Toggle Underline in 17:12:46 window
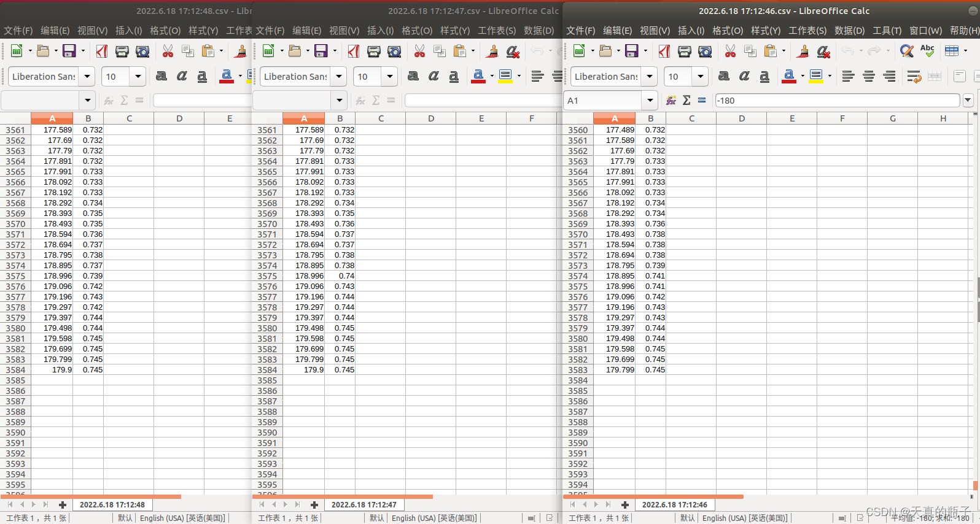The image size is (980, 524). [x=764, y=76]
